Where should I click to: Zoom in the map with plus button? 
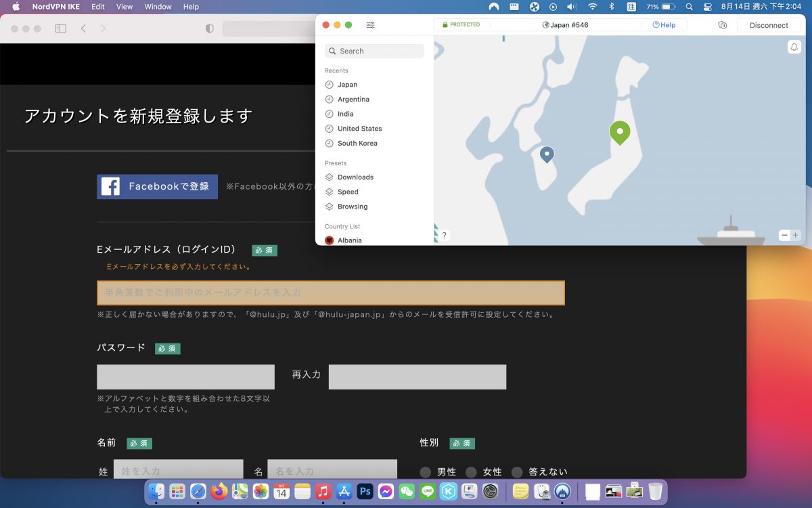pos(795,235)
